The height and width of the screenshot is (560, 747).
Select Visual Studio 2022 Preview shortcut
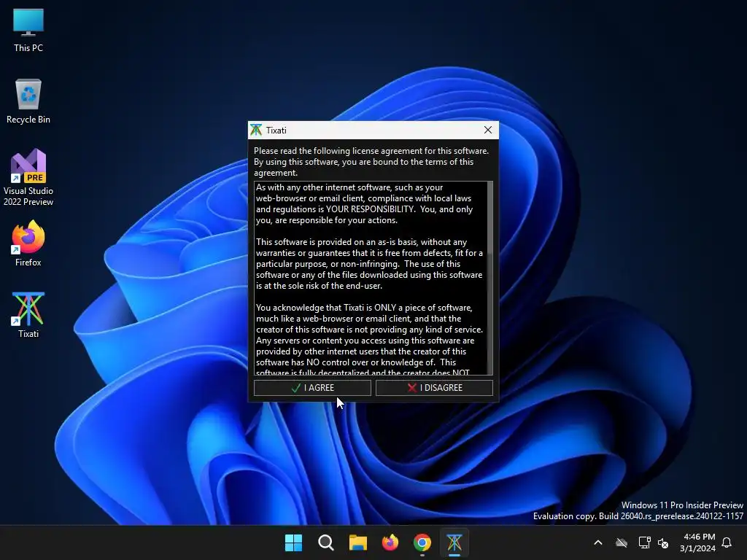28,177
